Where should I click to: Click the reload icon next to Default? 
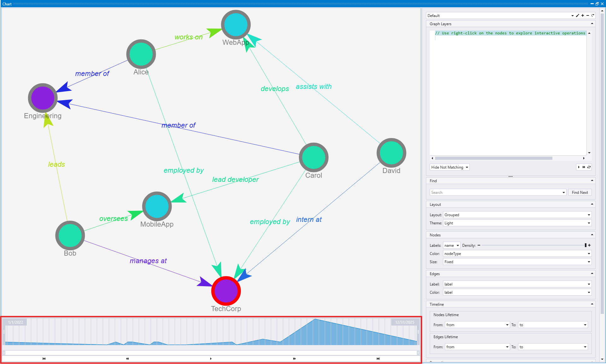tap(593, 15)
